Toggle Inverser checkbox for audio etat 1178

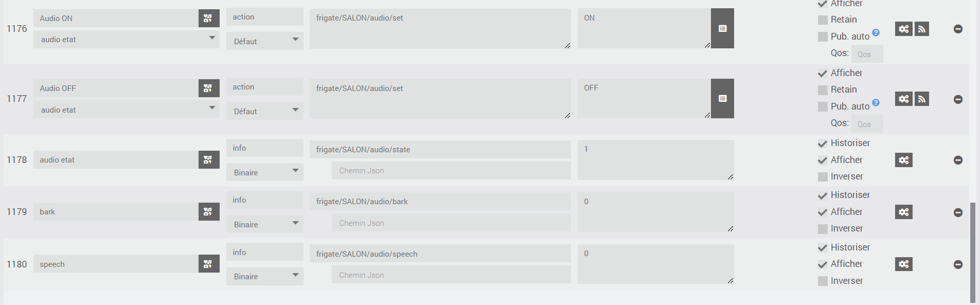(823, 177)
